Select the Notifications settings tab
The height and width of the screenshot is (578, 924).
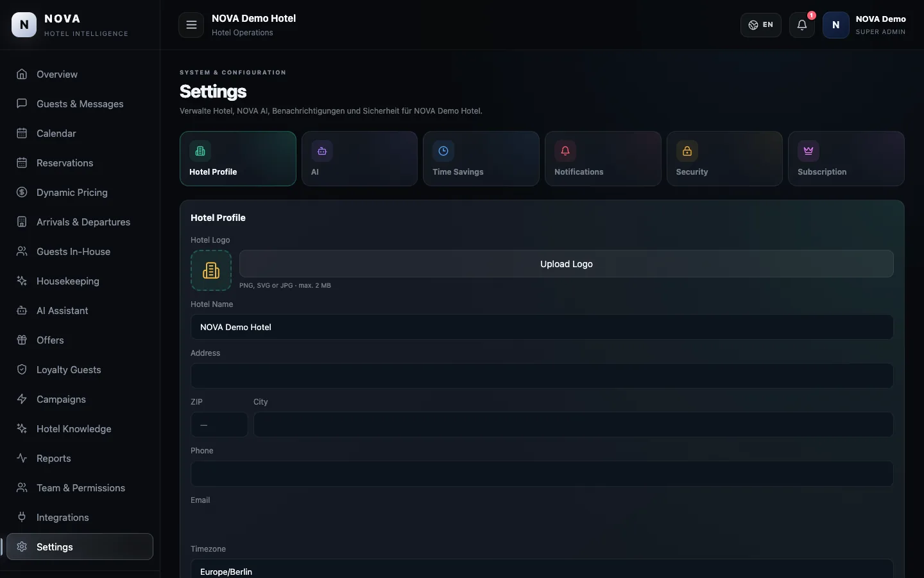point(603,159)
